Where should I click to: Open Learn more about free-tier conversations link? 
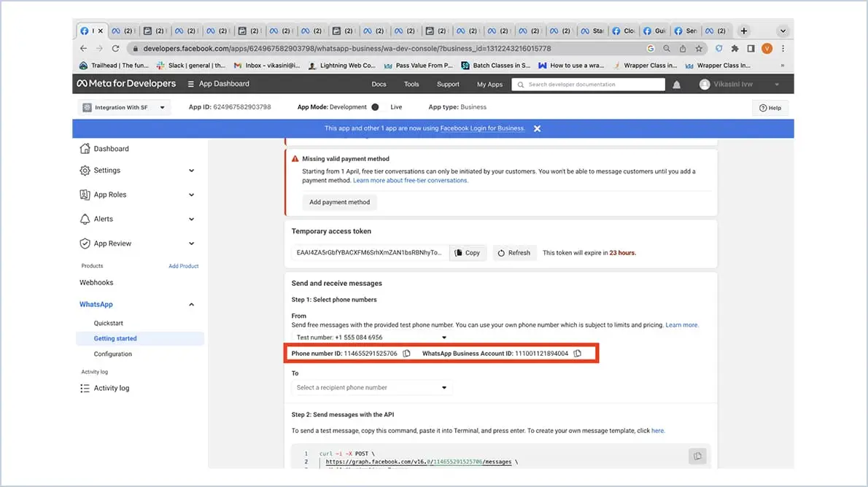pos(410,180)
